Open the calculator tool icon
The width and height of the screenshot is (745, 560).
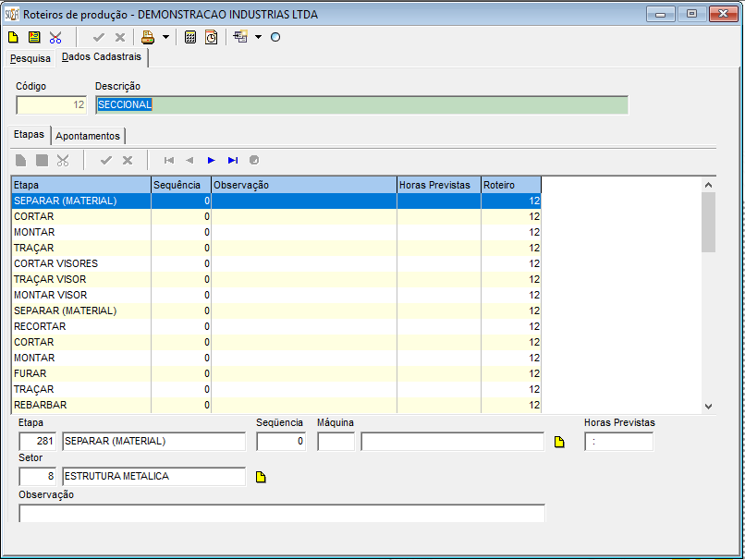tap(190, 37)
